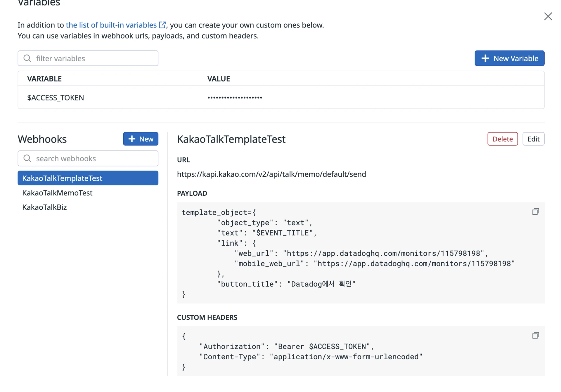Open the external link icon beside built-in variables
The width and height of the screenshot is (561, 392).
[x=162, y=25]
